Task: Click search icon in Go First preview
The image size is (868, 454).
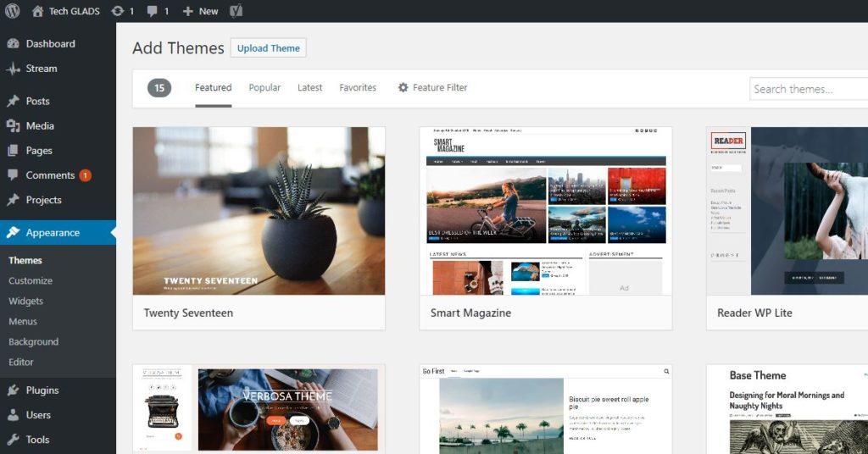Action: (666, 372)
